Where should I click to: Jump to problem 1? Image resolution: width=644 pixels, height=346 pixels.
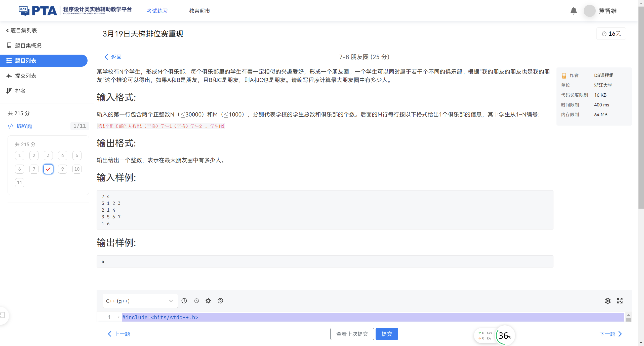pos(20,156)
